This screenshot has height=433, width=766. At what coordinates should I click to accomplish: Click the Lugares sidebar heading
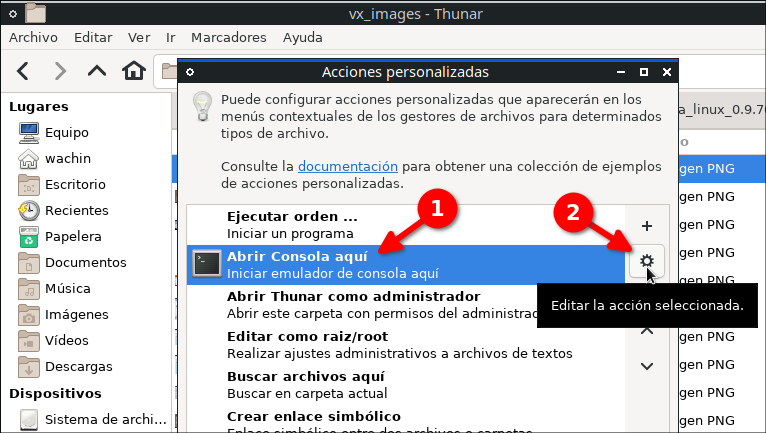[x=39, y=107]
